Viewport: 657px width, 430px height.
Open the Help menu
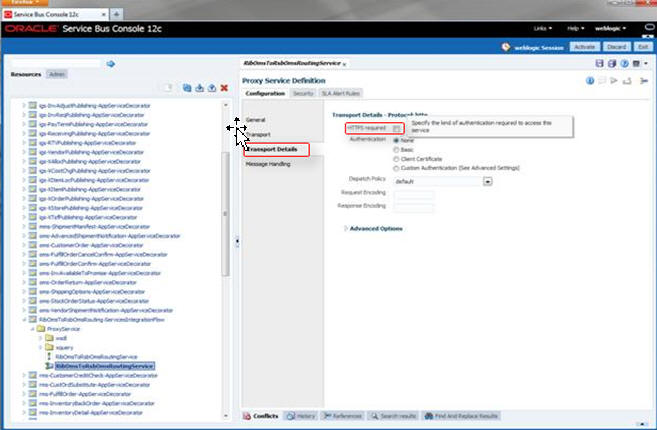pyautogui.click(x=575, y=28)
